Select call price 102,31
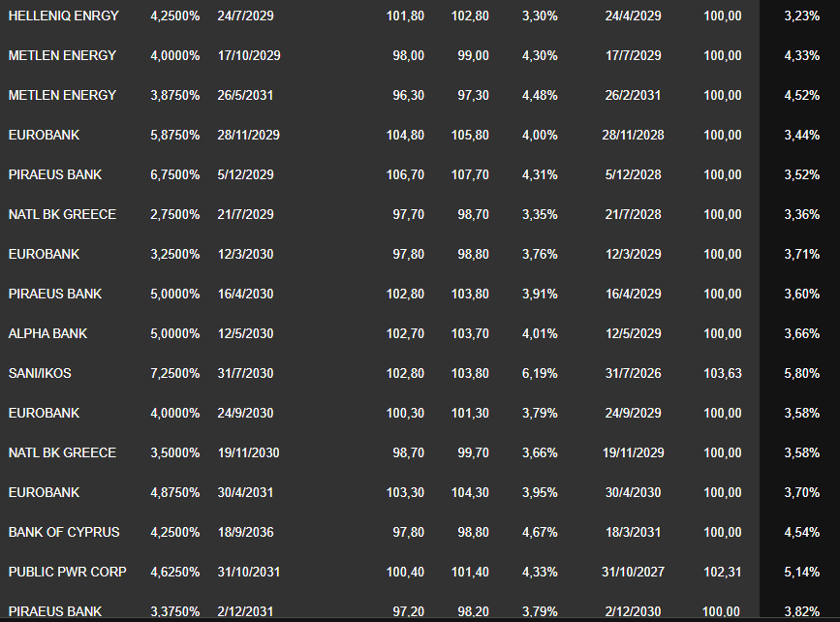The height and width of the screenshot is (622, 840). click(723, 571)
